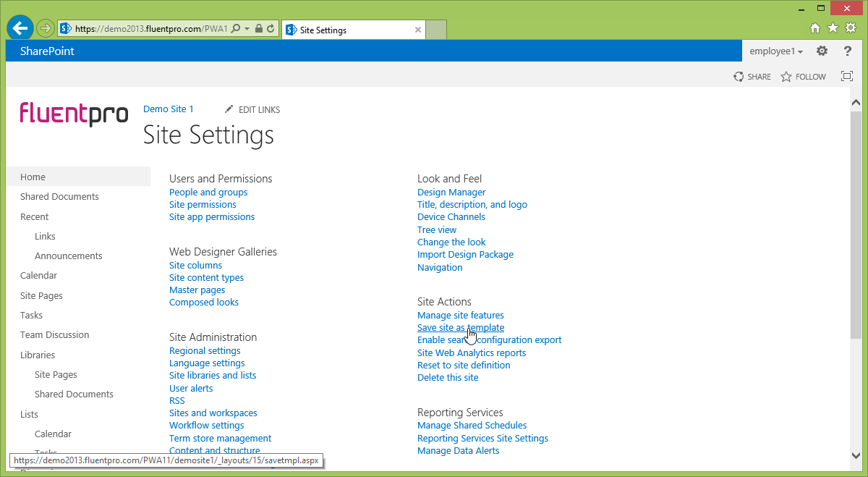The width and height of the screenshot is (868, 477).
Task: Open People and groups link
Action: (208, 192)
